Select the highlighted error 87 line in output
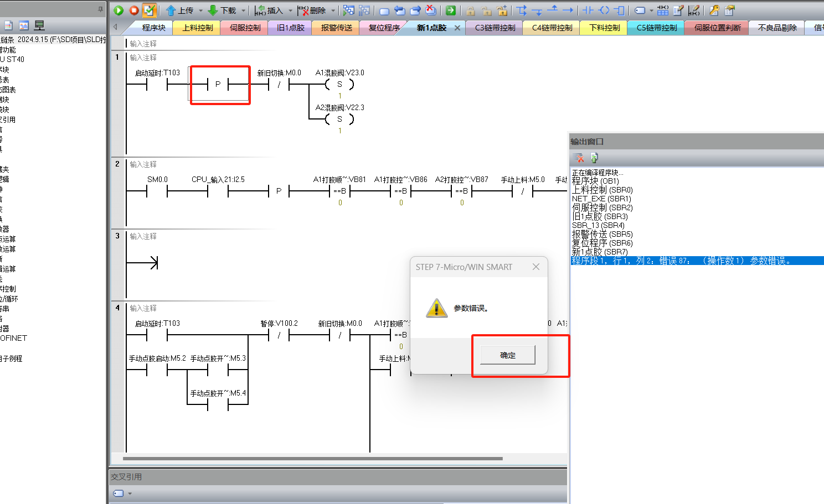Image resolution: width=824 pixels, height=504 pixels. pyautogui.click(x=697, y=261)
